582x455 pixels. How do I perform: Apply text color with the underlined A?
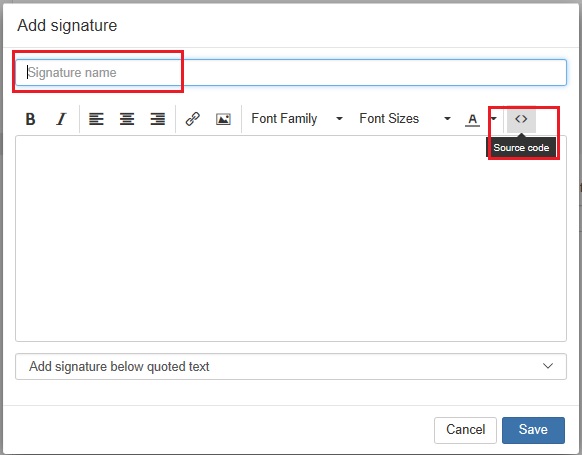tap(472, 120)
